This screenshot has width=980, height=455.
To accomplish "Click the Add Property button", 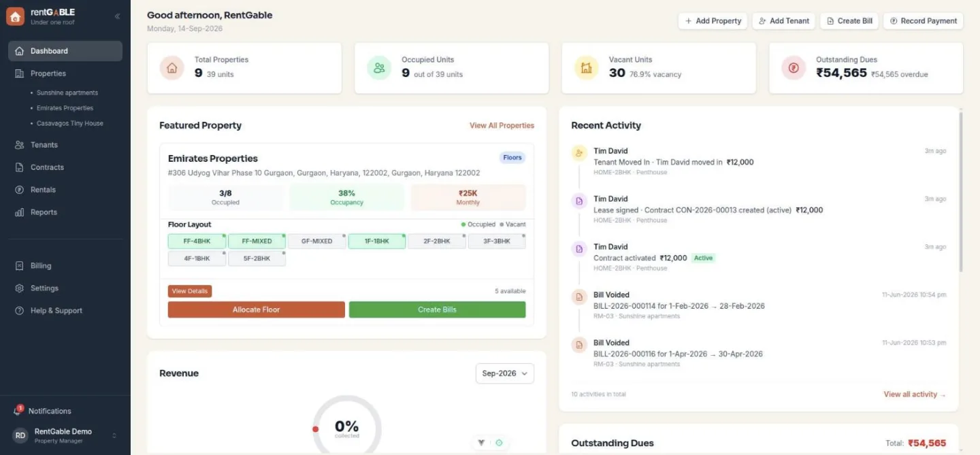I will point(713,21).
